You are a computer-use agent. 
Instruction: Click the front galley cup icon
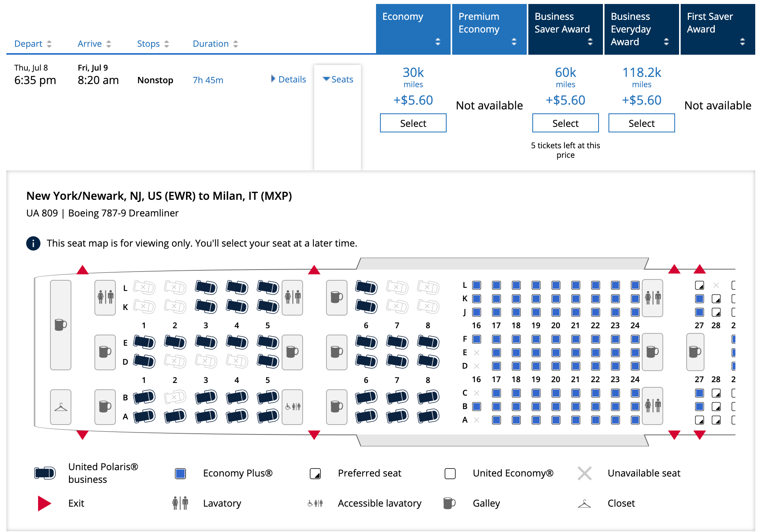(61, 325)
